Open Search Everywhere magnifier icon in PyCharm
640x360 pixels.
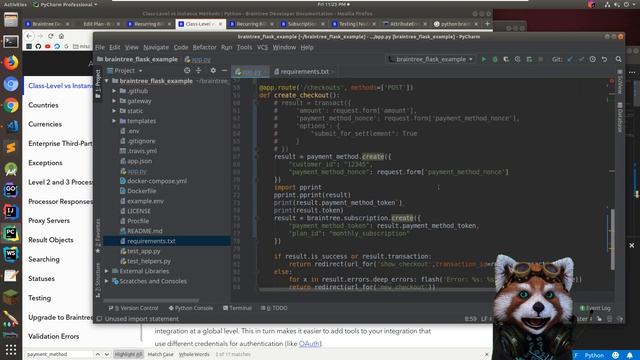click(619, 59)
